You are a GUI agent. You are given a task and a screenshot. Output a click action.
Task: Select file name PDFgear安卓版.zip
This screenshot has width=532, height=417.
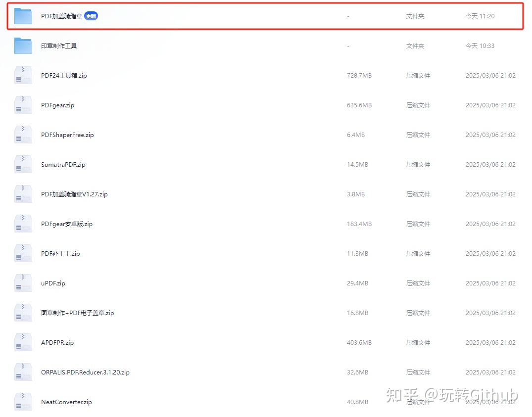66,224
